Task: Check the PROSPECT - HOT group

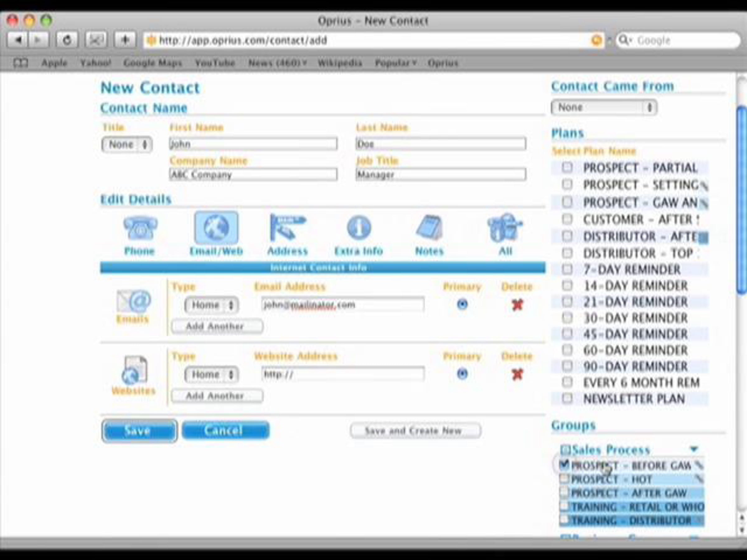Action: (x=564, y=479)
